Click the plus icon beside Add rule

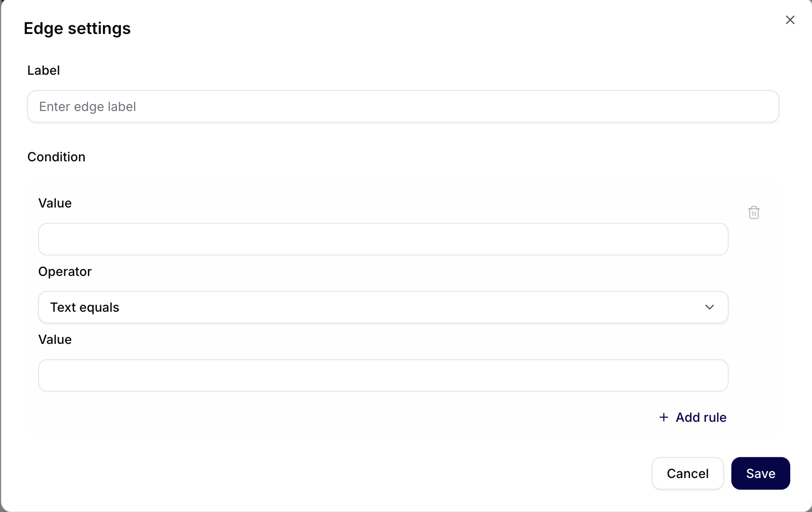(664, 417)
